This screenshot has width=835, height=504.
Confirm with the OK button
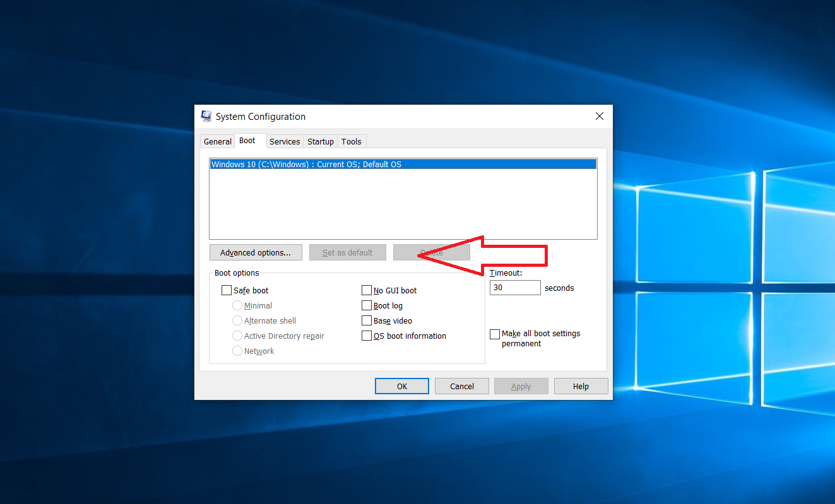pos(402,386)
